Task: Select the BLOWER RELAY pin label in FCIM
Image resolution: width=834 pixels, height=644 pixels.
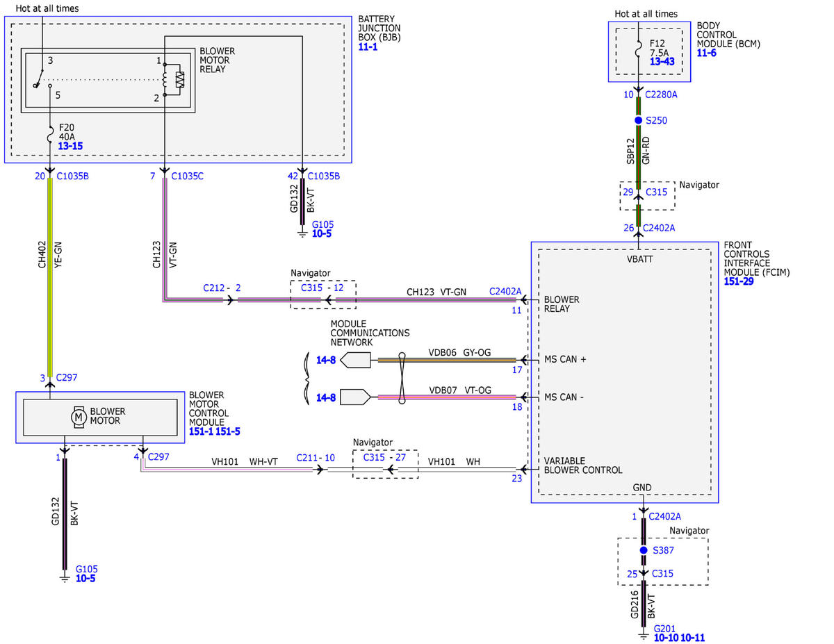Action: click(562, 304)
